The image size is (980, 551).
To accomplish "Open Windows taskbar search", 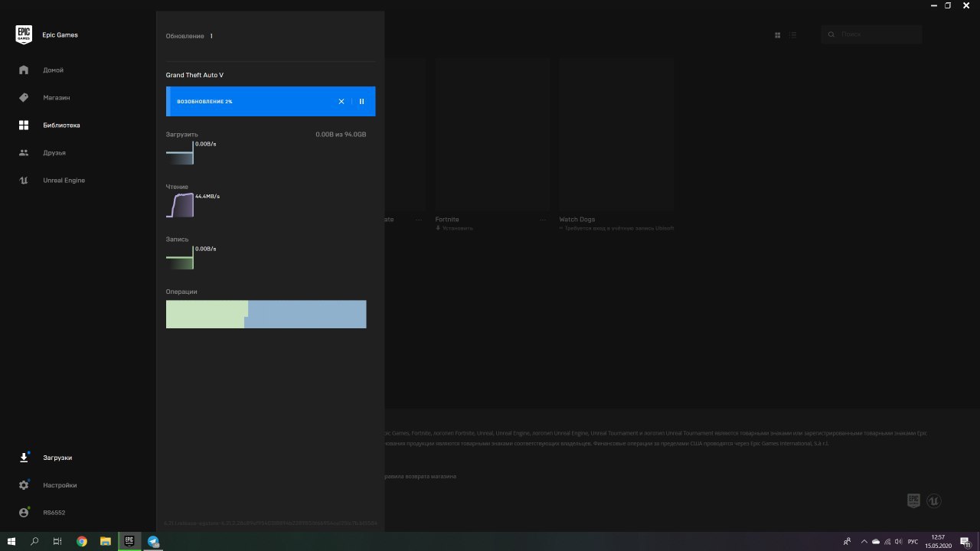I will 34,541.
